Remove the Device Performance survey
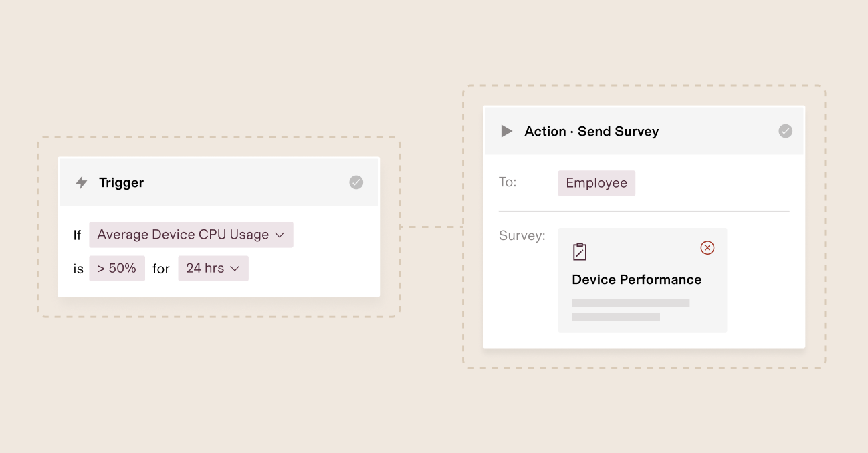Image resolution: width=868 pixels, height=453 pixels. [707, 248]
